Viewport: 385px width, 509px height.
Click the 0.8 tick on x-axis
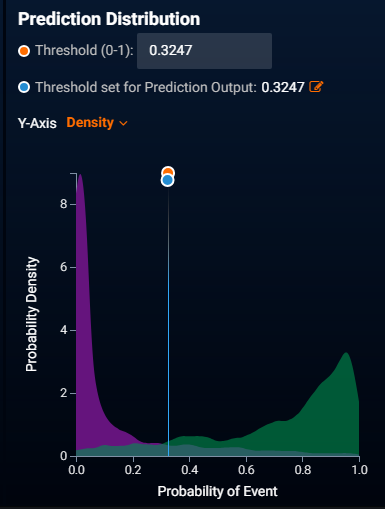303,470
